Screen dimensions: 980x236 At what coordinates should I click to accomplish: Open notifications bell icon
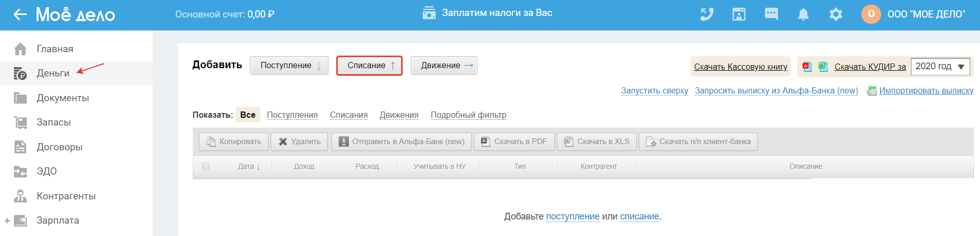click(x=803, y=14)
